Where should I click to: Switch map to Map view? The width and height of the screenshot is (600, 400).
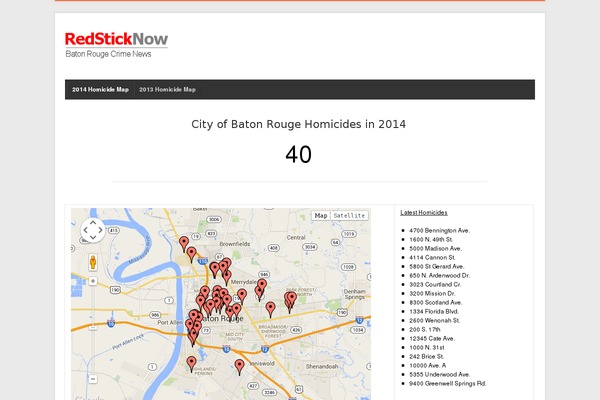321,216
